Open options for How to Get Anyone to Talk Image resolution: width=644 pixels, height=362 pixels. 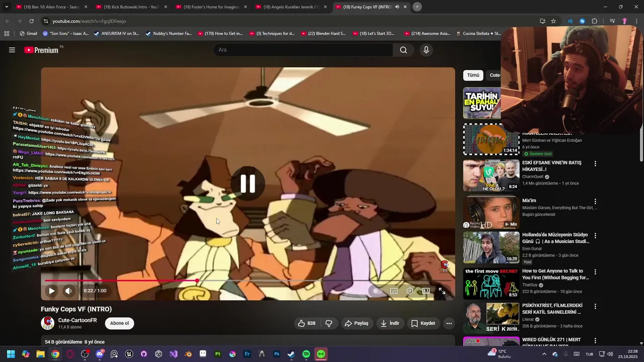(595, 272)
